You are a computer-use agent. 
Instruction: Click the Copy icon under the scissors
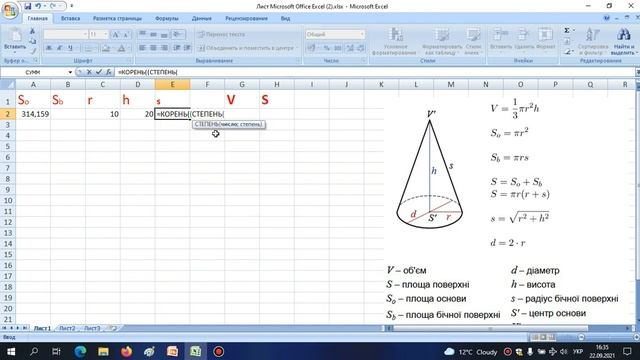click(32, 41)
